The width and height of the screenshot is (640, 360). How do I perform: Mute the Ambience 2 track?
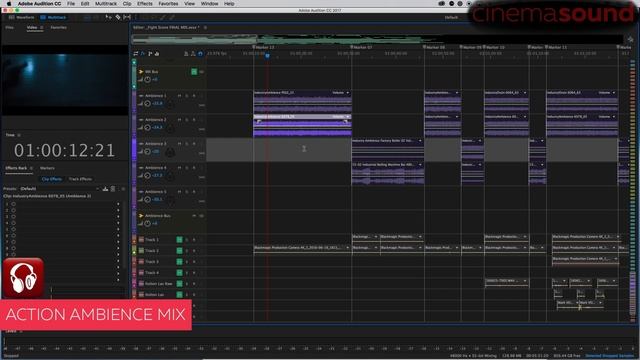pyautogui.click(x=179, y=120)
